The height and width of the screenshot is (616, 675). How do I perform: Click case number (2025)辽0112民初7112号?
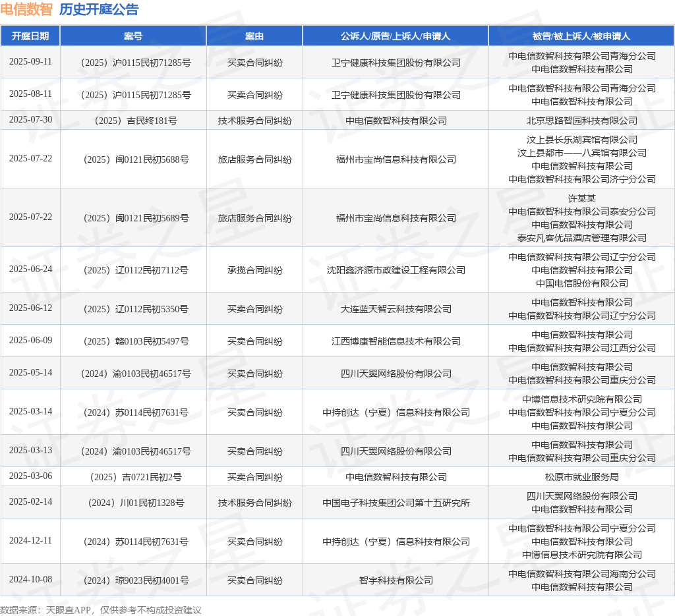tap(136, 270)
